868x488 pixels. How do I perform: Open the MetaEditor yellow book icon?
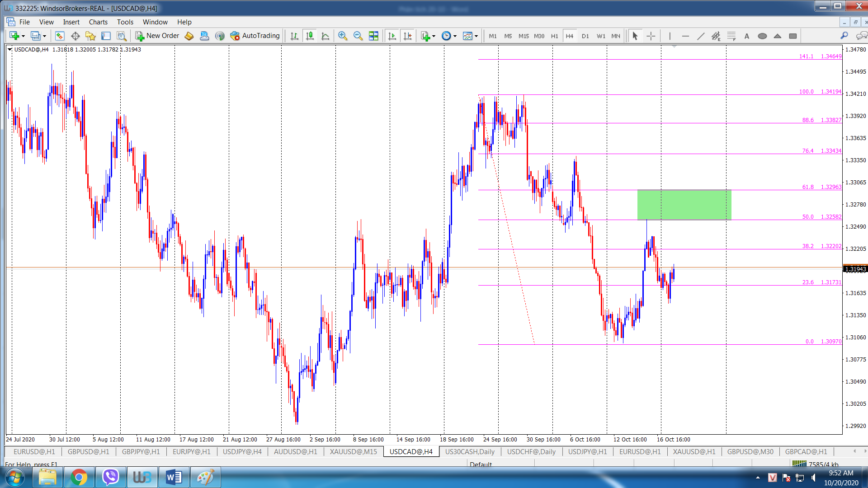click(x=189, y=36)
